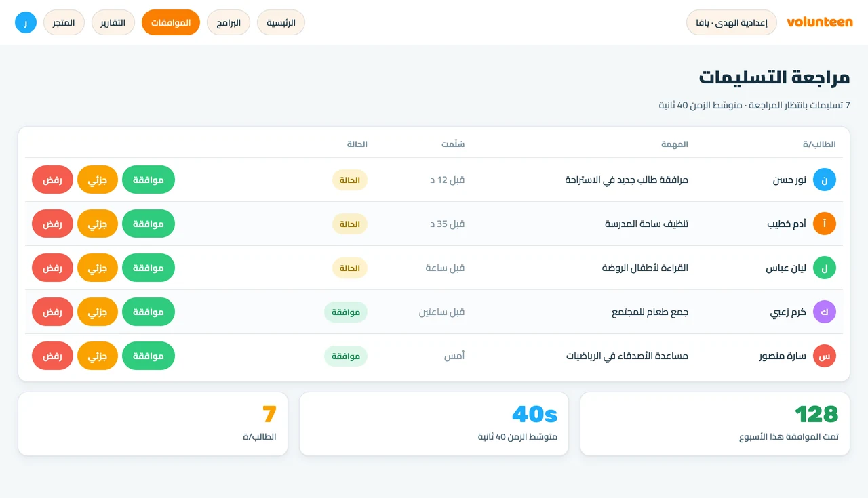The height and width of the screenshot is (498, 868).
Task: Mark آدم خطيب's submission as partial جزئي
Action: (x=98, y=224)
